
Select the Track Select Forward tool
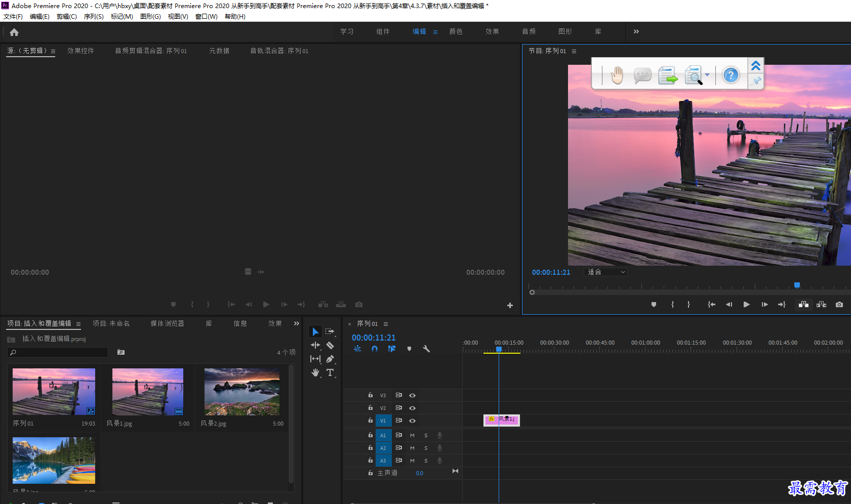coord(330,331)
